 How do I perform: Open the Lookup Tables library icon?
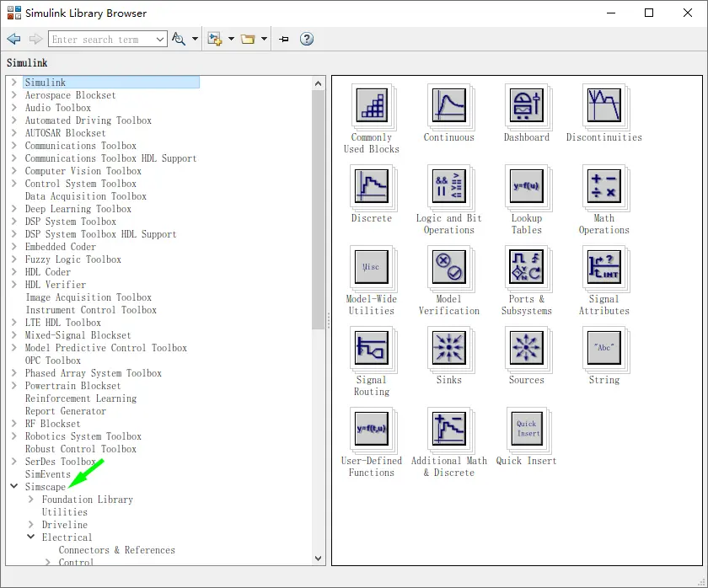pos(527,186)
